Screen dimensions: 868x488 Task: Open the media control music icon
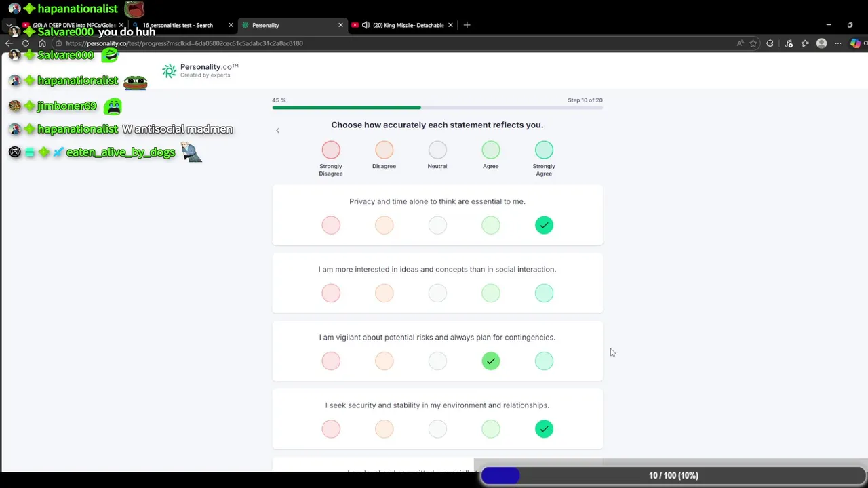tap(789, 43)
